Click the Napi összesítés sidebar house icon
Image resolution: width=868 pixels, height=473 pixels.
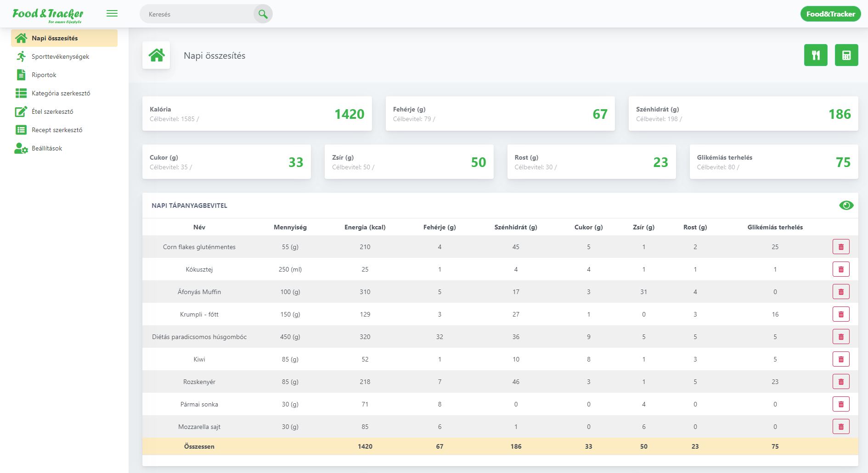(x=21, y=38)
